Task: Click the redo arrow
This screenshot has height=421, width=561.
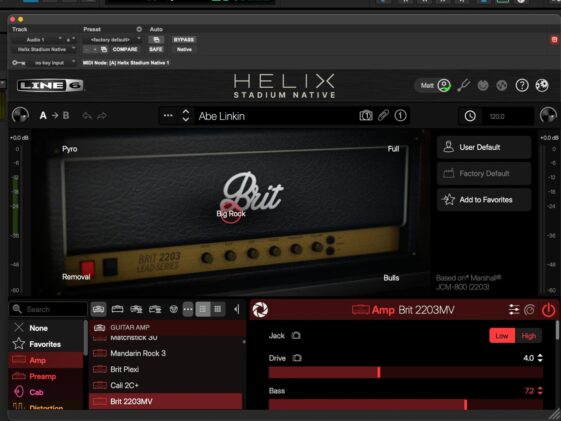Action: tap(102, 116)
